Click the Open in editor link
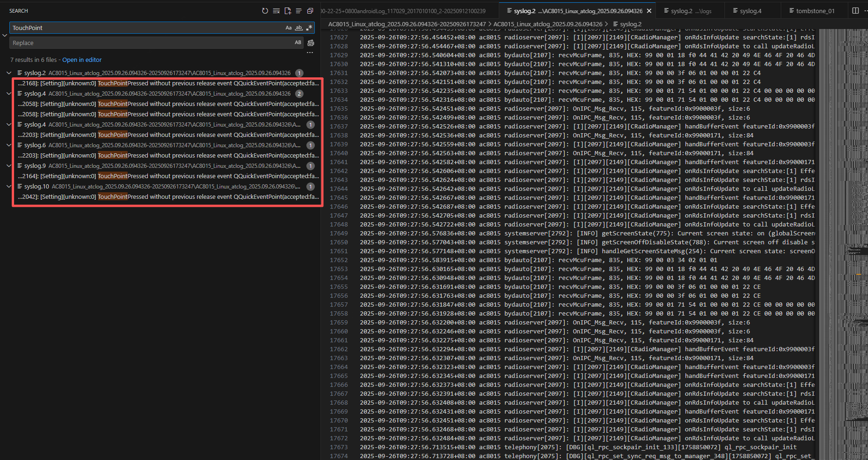Screen dimensions: 868x460 (82, 60)
